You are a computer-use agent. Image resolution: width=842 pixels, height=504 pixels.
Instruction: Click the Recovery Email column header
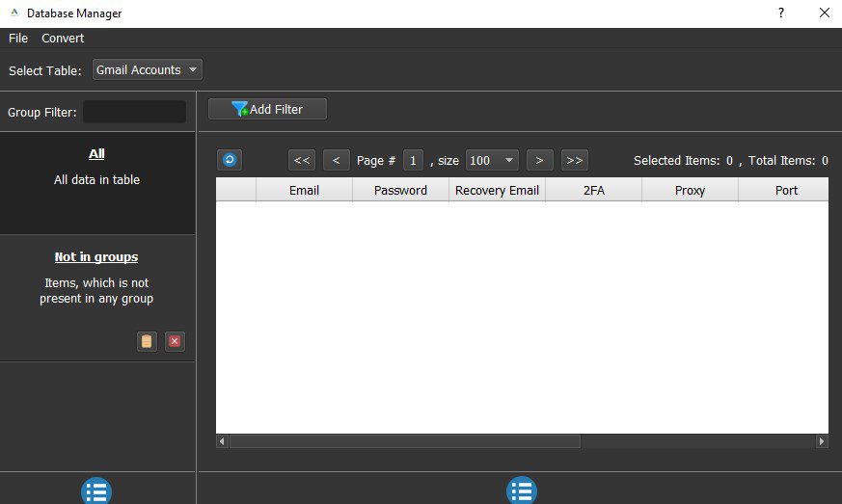[498, 190]
